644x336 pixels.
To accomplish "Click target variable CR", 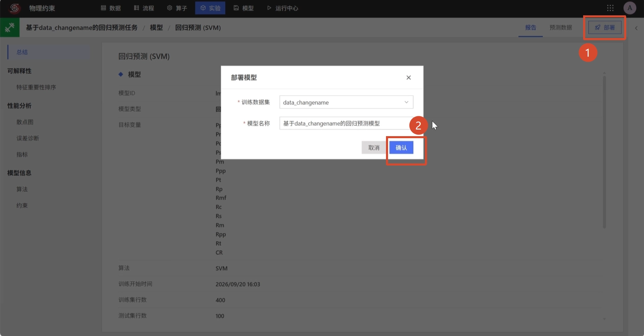I will [219, 252].
